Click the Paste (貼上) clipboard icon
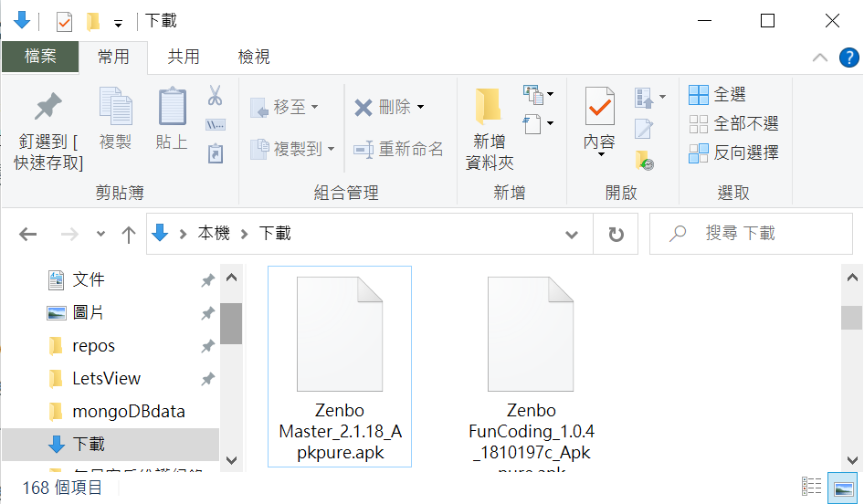Screen dimensions: 864x504 (x=172, y=106)
